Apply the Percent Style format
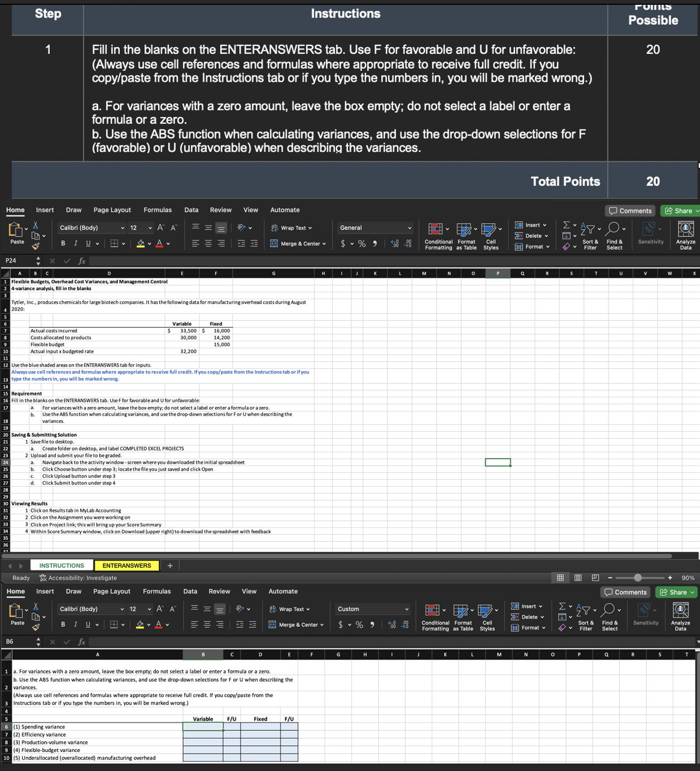 362,243
